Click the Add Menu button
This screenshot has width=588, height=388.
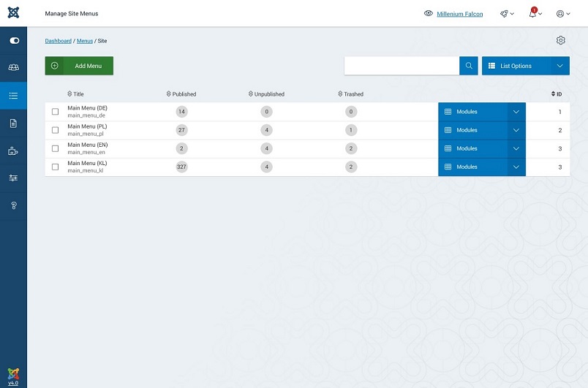coord(79,66)
